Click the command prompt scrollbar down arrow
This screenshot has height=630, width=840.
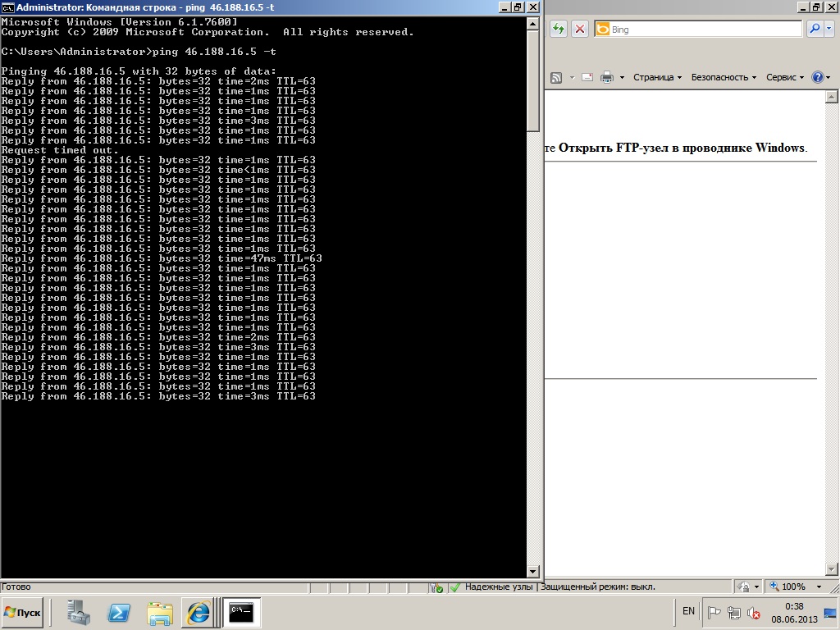coord(532,571)
